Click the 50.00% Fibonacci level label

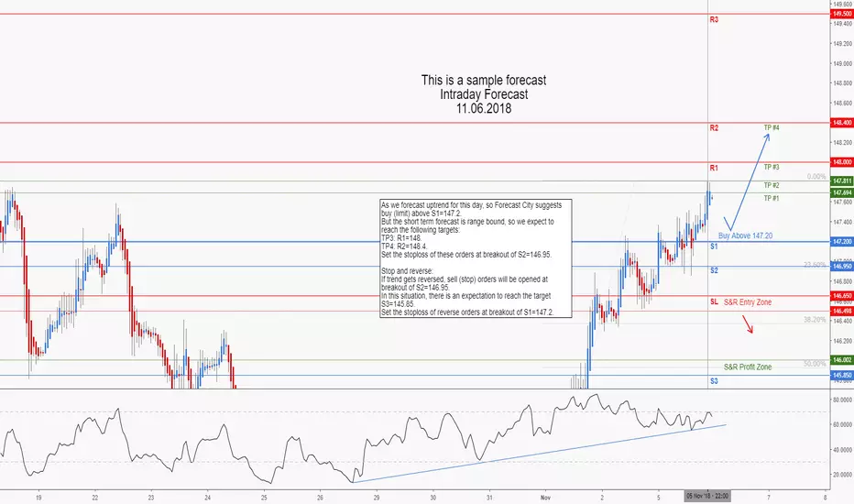pos(815,364)
